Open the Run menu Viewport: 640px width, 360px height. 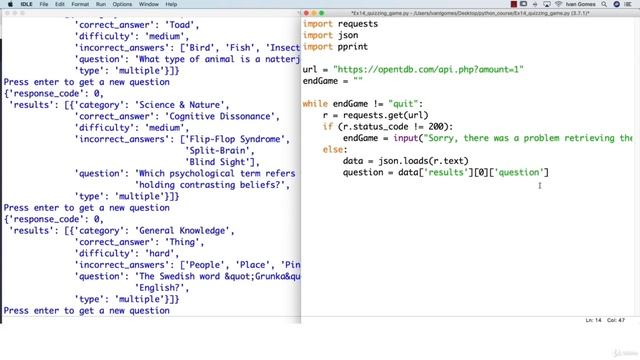pos(101,4)
